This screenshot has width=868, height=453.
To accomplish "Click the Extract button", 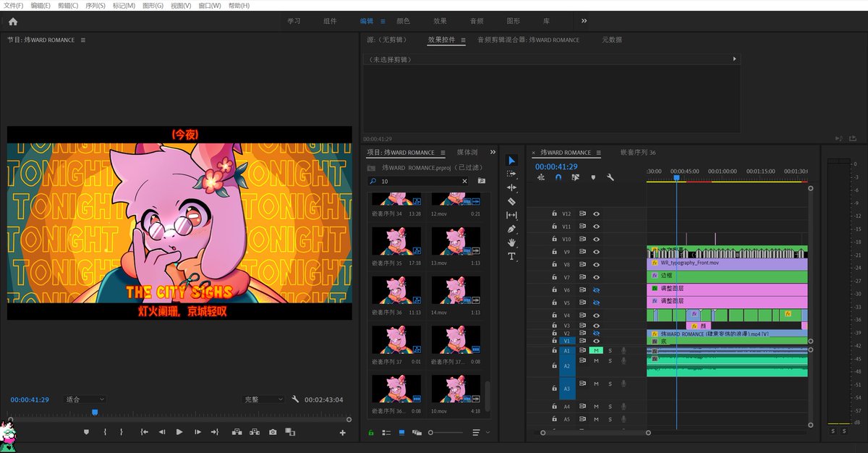I will pos(255,432).
